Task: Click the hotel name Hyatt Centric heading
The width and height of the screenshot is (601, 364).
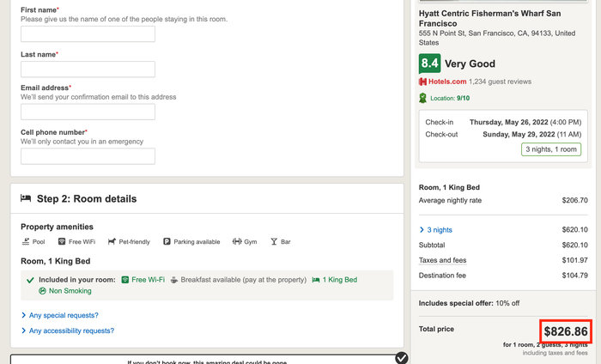Action: click(x=489, y=18)
